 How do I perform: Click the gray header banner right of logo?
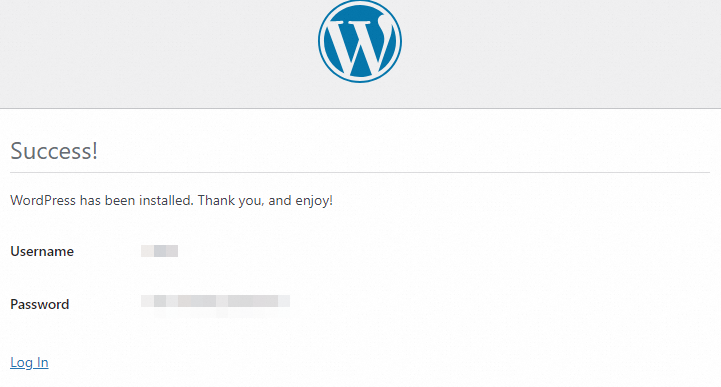(x=561, y=54)
